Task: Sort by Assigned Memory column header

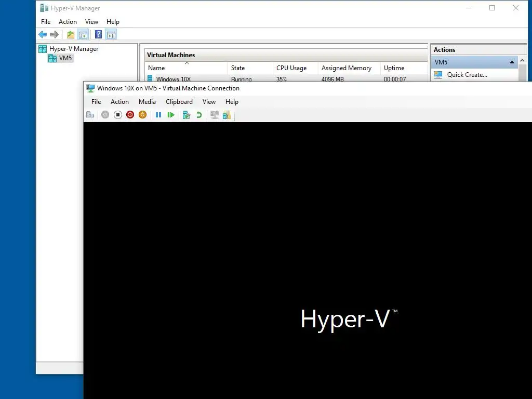Action: pos(349,68)
